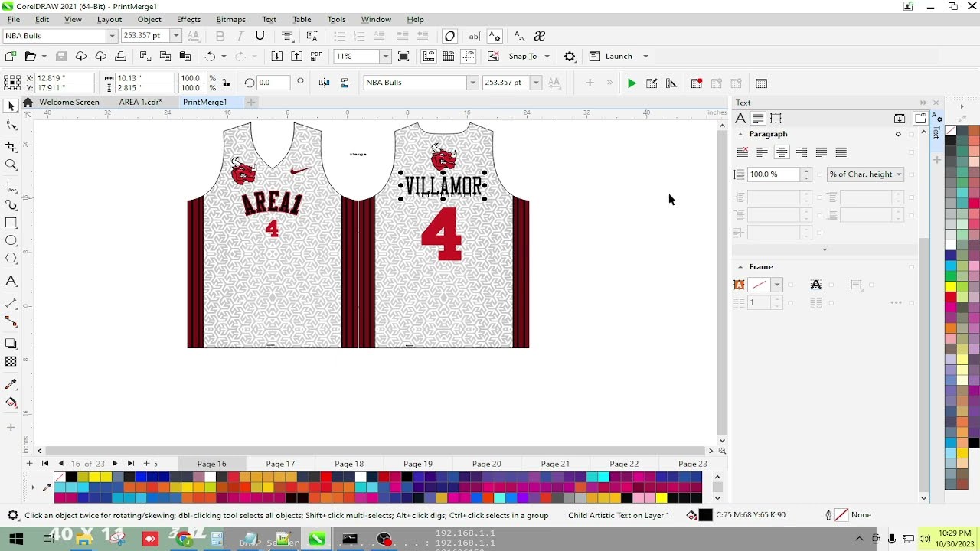The height and width of the screenshot is (551, 980).
Task: Switch to the Welcome Screen tab
Action: click(x=69, y=102)
